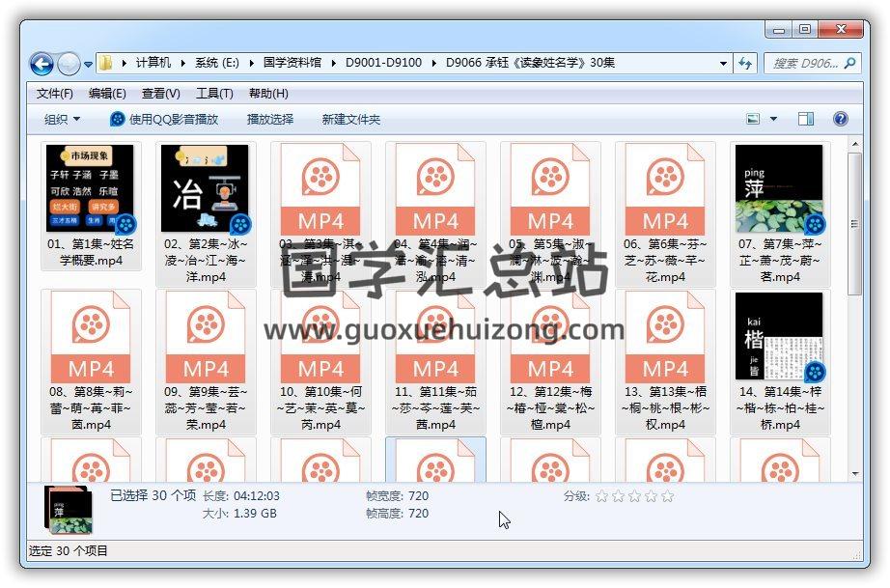Select the 06、第6集 MP4 file icon
Image resolution: width=890 pixels, height=588 pixels.
665,189
